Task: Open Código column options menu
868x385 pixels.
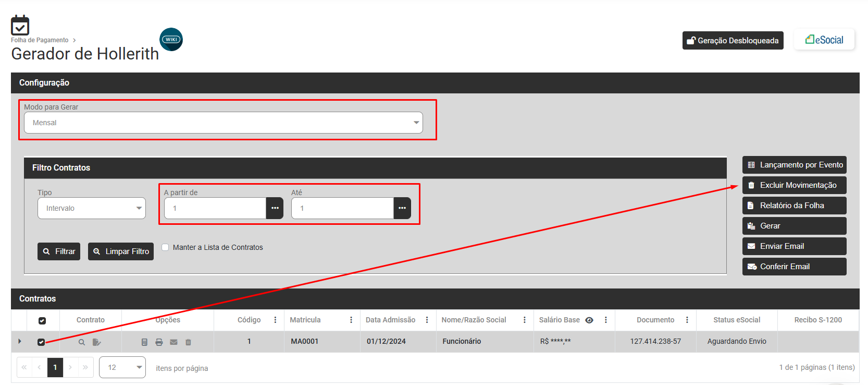Action: 275,320
